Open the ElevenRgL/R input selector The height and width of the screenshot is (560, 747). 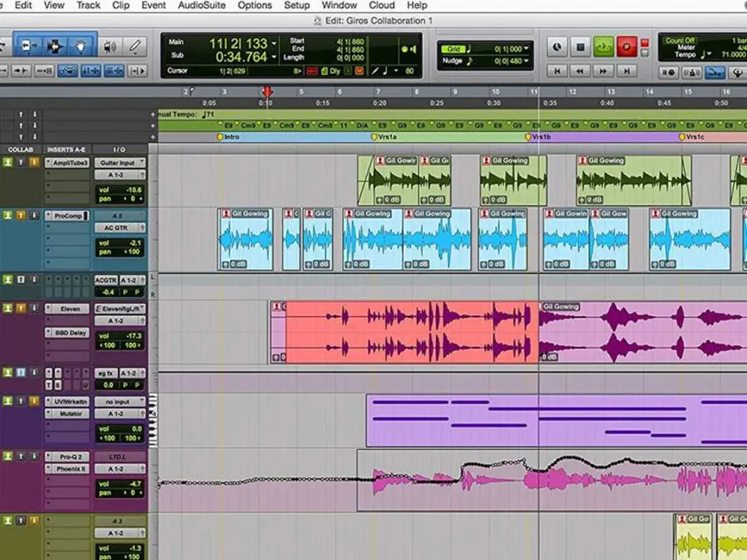(x=120, y=308)
